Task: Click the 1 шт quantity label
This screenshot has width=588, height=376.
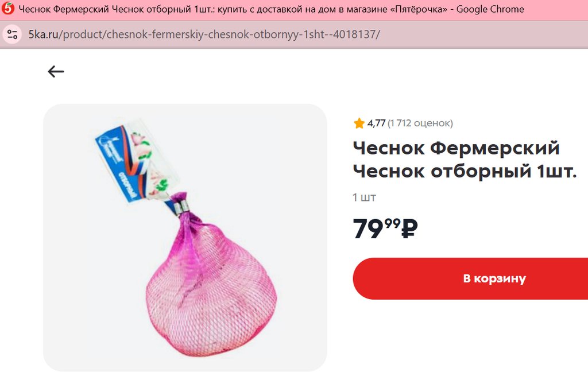Action: pos(364,197)
